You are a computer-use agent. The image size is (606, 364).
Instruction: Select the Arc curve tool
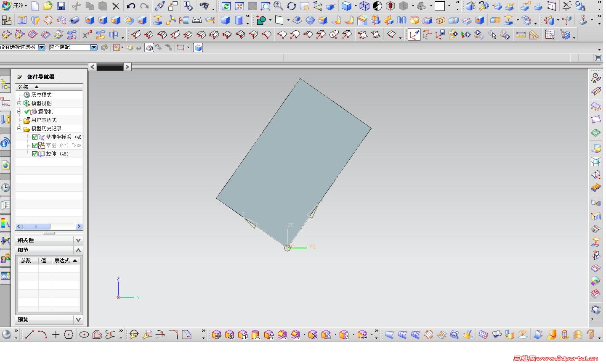pos(43,335)
